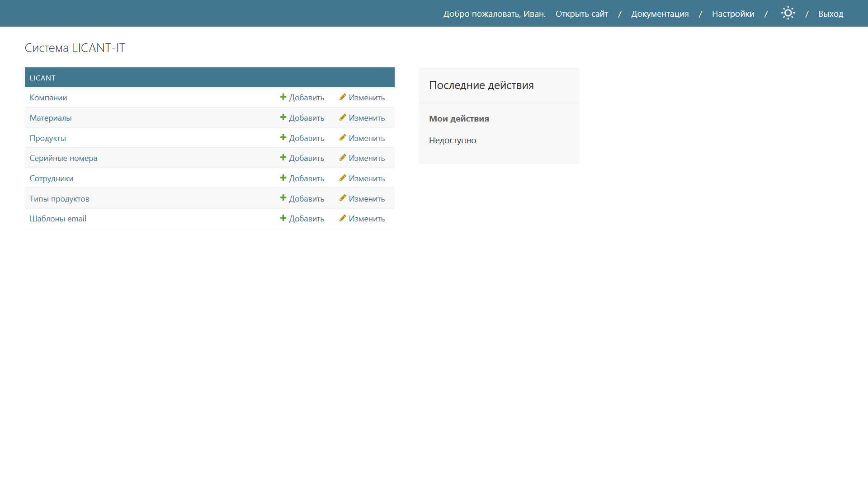868x488 pixels.
Task: Click Изменить for Сотрудники
Action: [x=366, y=178]
